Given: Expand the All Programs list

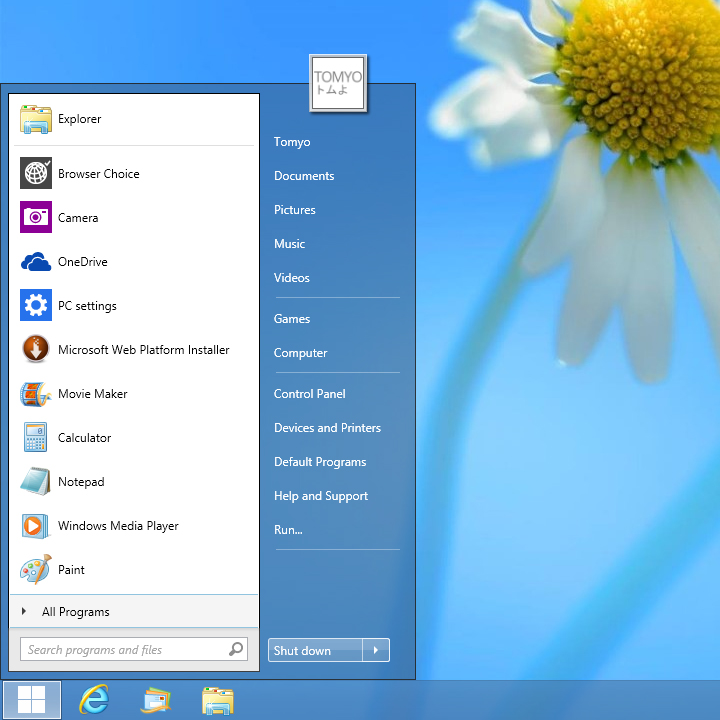Looking at the screenshot, I should pyautogui.click(x=75, y=612).
